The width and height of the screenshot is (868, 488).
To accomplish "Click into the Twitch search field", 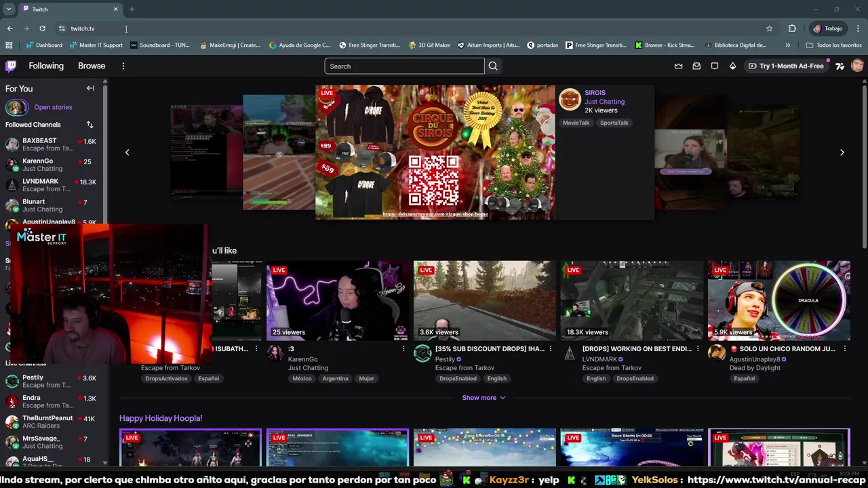I will point(404,66).
